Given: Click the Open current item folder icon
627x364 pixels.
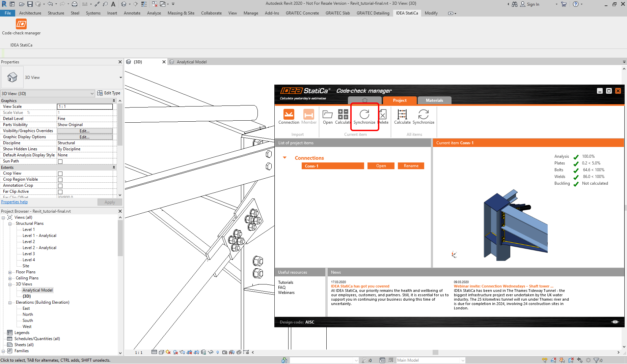Looking at the screenshot, I should click(327, 115).
